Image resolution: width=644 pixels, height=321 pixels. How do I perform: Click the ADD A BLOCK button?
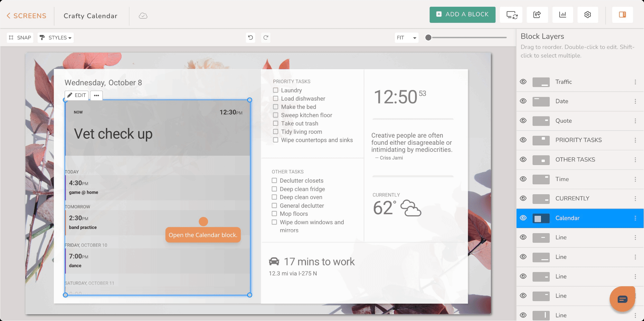[x=462, y=15]
